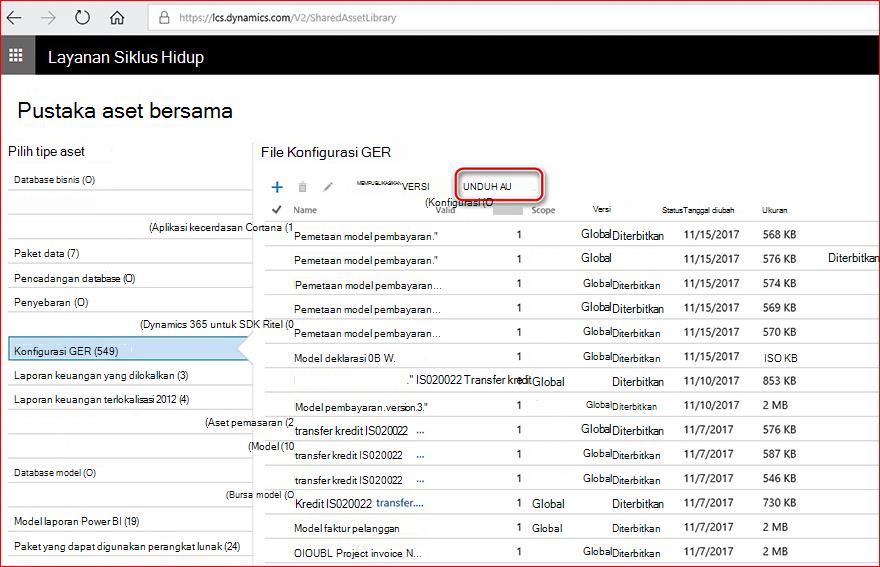Select Laporan keuangan terlokalisasi 2012 (4)
The width and height of the screenshot is (880, 567).
(130, 400)
